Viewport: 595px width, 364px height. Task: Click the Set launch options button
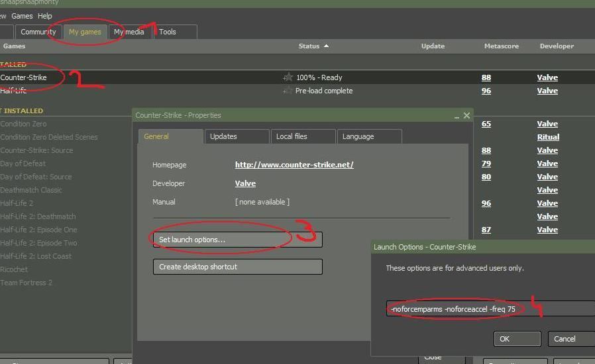click(238, 240)
